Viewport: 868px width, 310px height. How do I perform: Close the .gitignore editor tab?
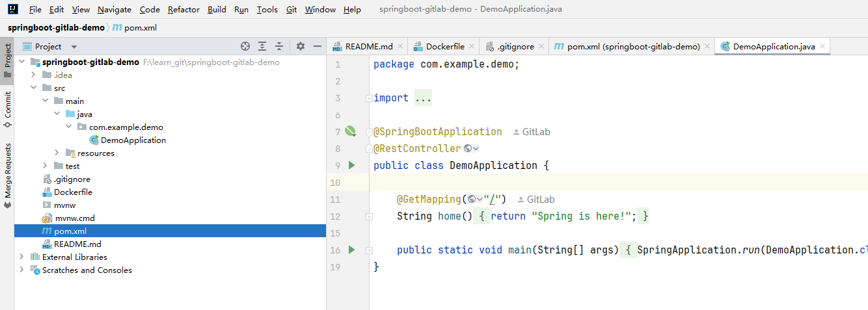[x=542, y=47]
